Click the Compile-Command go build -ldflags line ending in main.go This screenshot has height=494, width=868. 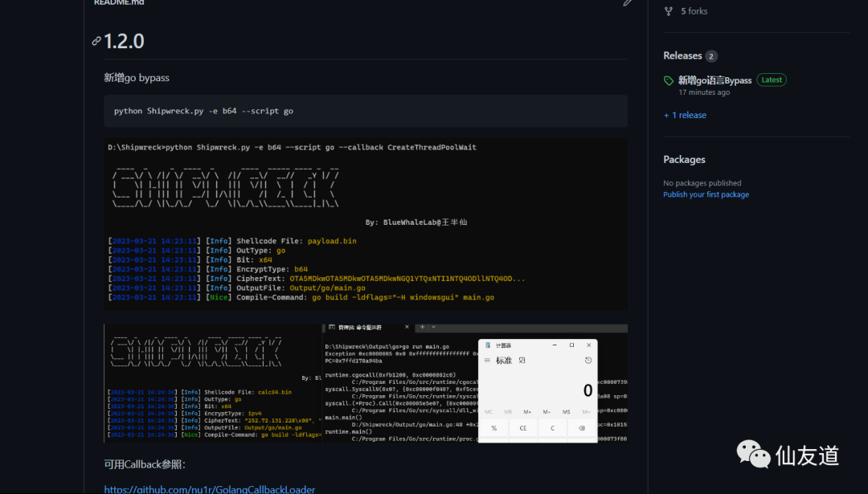[x=301, y=298]
